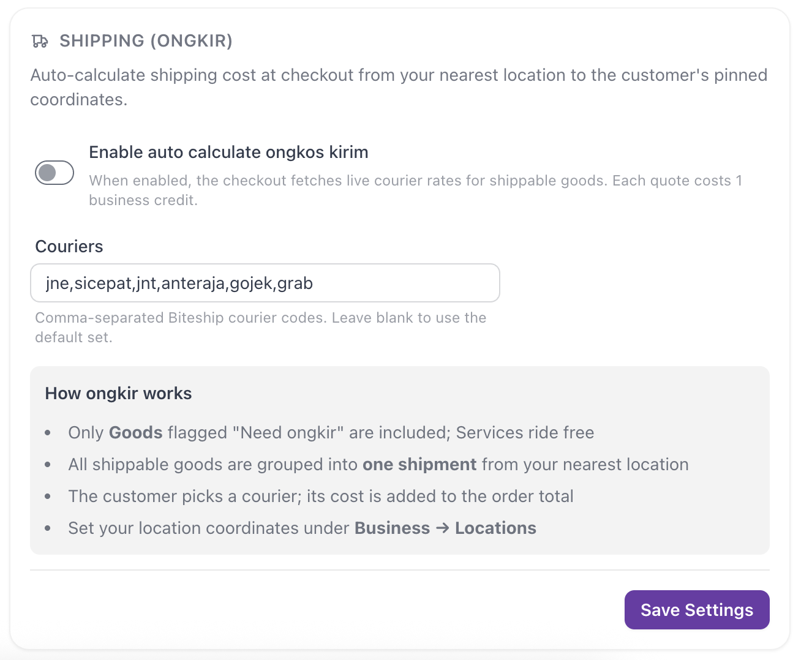Click the Couriers field label

click(x=69, y=246)
